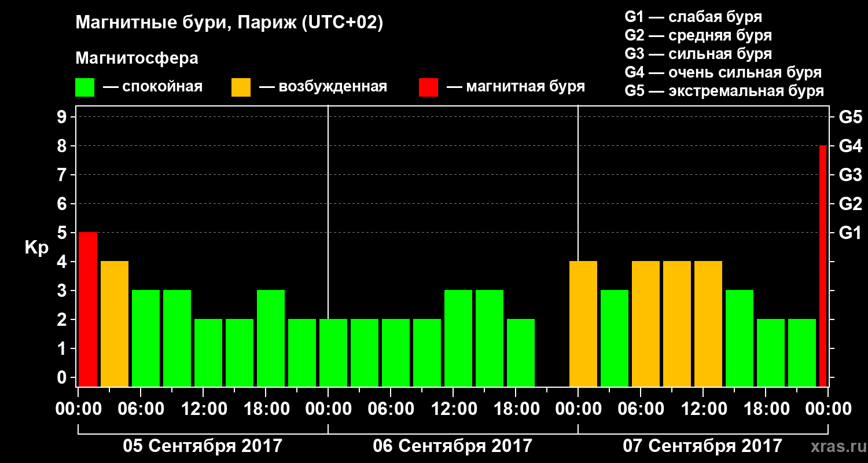Click the green bar between orange bars on 07 Сентября

pos(615,339)
